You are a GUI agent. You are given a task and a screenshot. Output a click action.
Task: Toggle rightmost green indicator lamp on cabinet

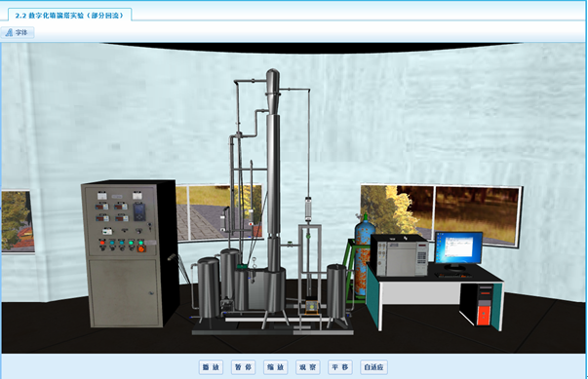coord(140,243)
